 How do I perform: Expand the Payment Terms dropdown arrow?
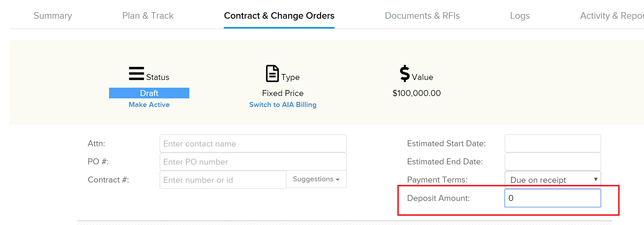596,180
